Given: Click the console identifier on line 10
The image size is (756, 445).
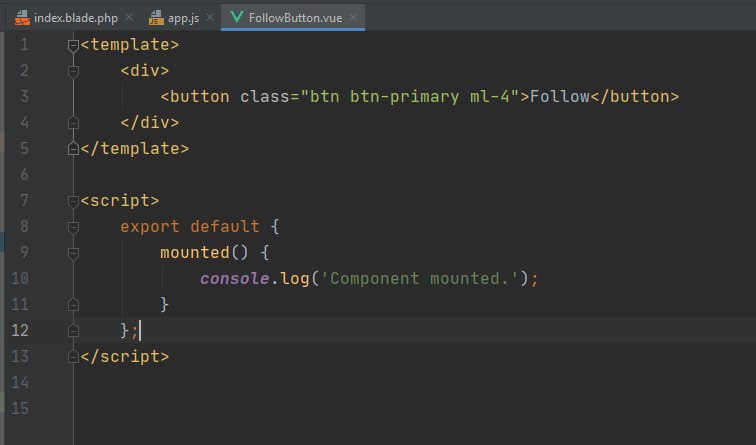Looking at the screenshot, I should coord(235,279).
